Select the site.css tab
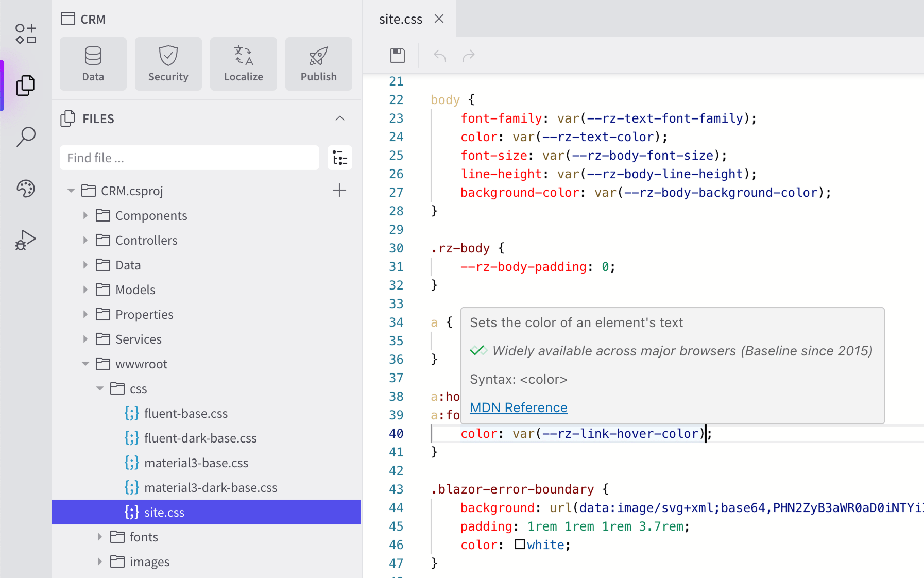This screenshot has width=924, height=578. (400, 19)
